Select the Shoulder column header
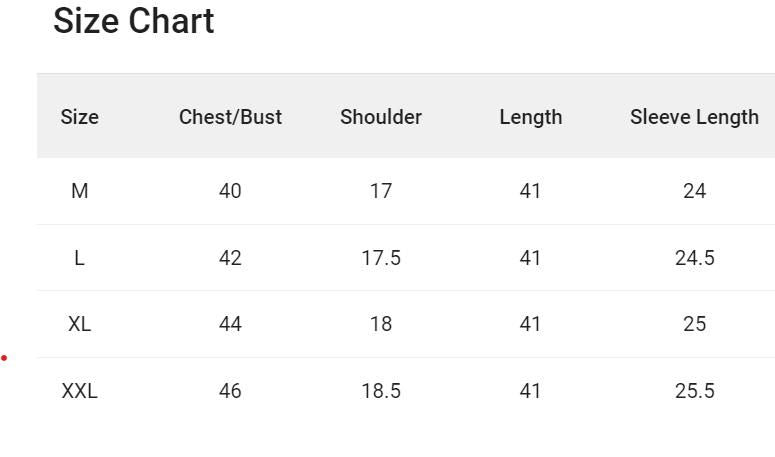This screenshot has width=775, height=457. pos(381,117)
